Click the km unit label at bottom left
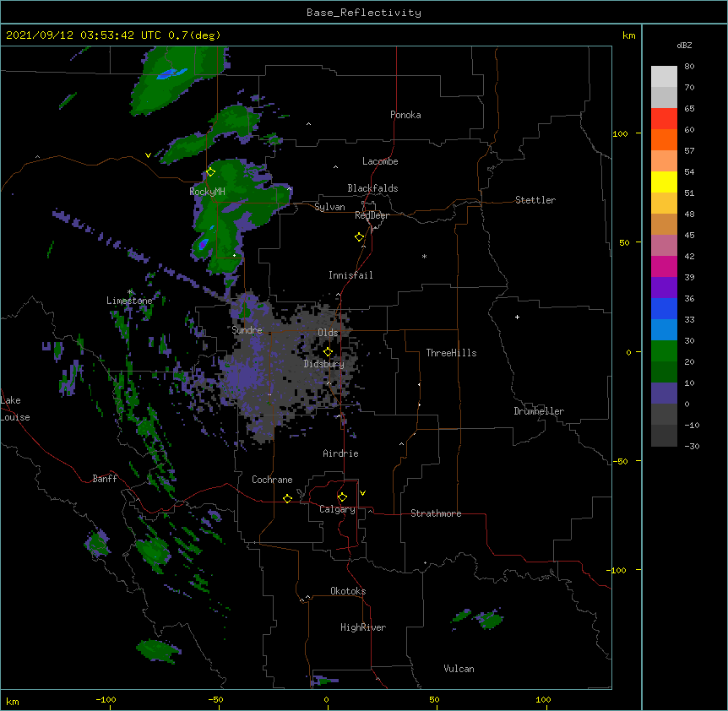This screenshot has width=728, height=711. (13, 701)
